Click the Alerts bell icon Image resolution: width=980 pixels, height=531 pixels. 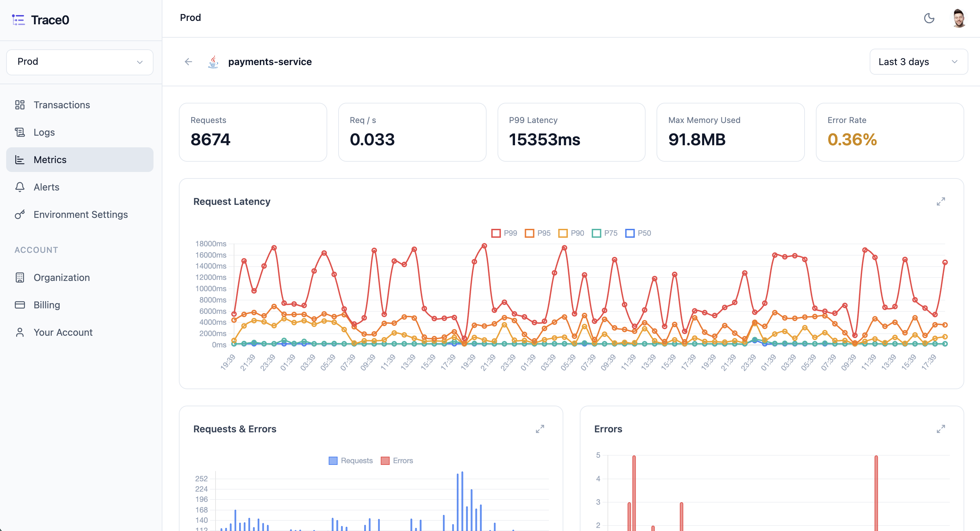click(20, 187)
